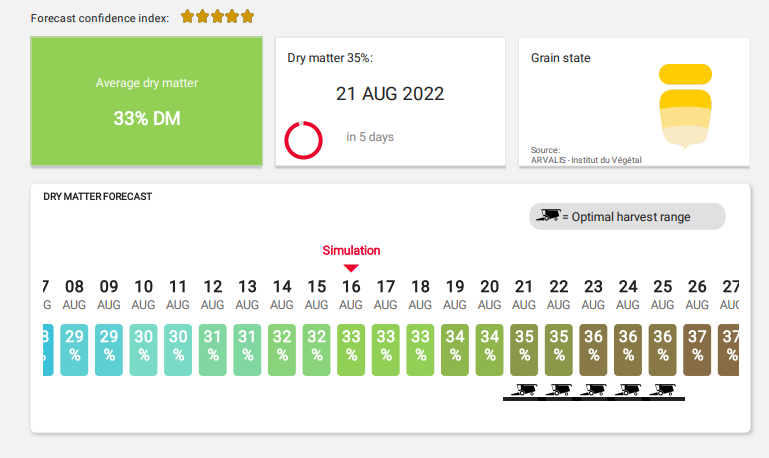Click the 34% tile under 20 AUG

click(x=490, y=349)
